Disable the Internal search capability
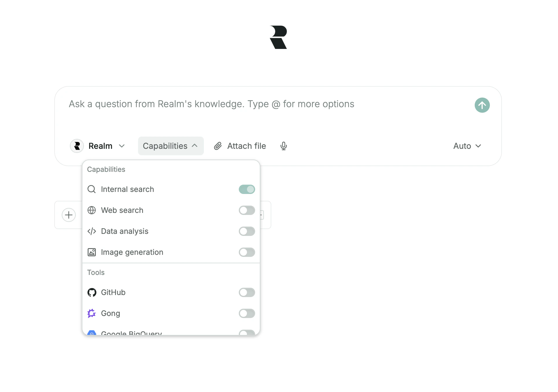558x392 pixels. coord(247,189)
